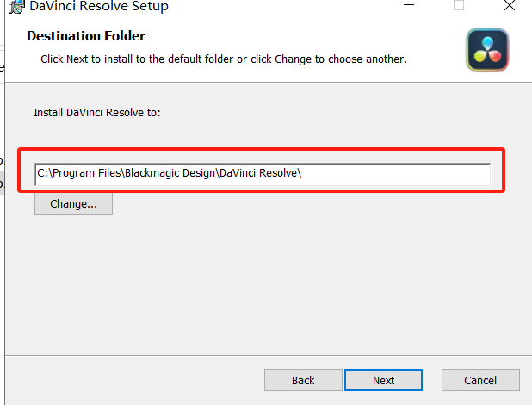Click the DaVinci Resolve logo icon

488,50
